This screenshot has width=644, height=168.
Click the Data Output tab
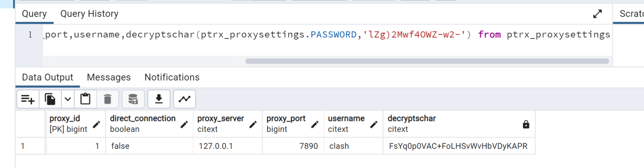click(x=47, y=78)
